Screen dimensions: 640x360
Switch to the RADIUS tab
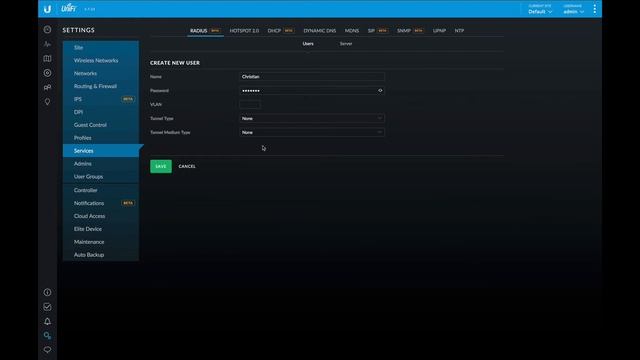(x=205, y=31)
